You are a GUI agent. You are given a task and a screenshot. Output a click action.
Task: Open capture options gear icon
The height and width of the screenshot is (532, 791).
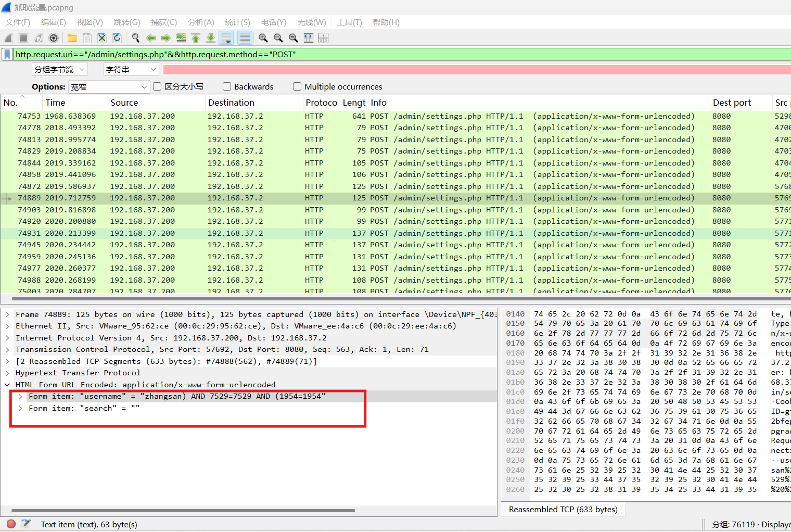(x=54, y=38)
